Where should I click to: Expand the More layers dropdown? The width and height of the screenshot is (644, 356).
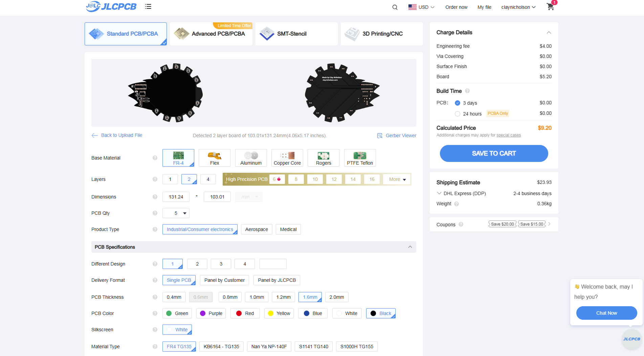pyautogui.click(x=397, y=179)
